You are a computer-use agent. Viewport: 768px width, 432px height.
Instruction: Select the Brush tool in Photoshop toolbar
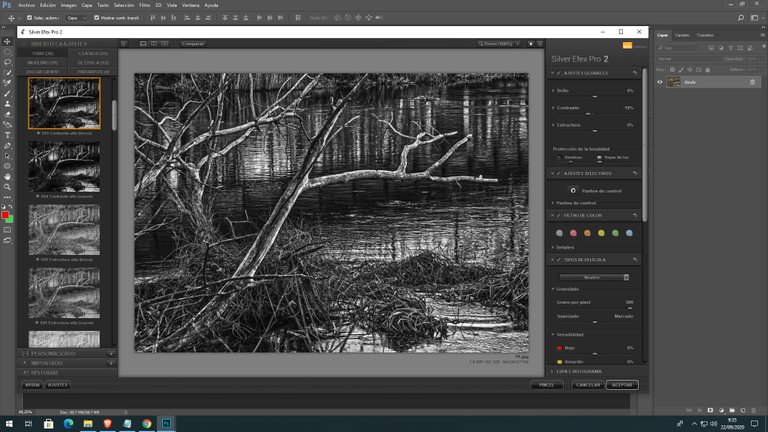7,94
